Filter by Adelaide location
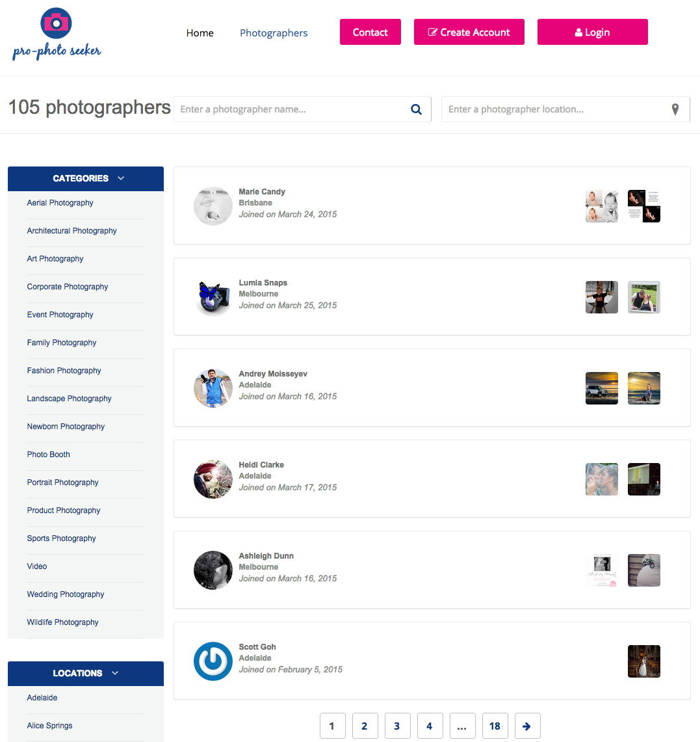The image size is (700, 742). point(42,698)
